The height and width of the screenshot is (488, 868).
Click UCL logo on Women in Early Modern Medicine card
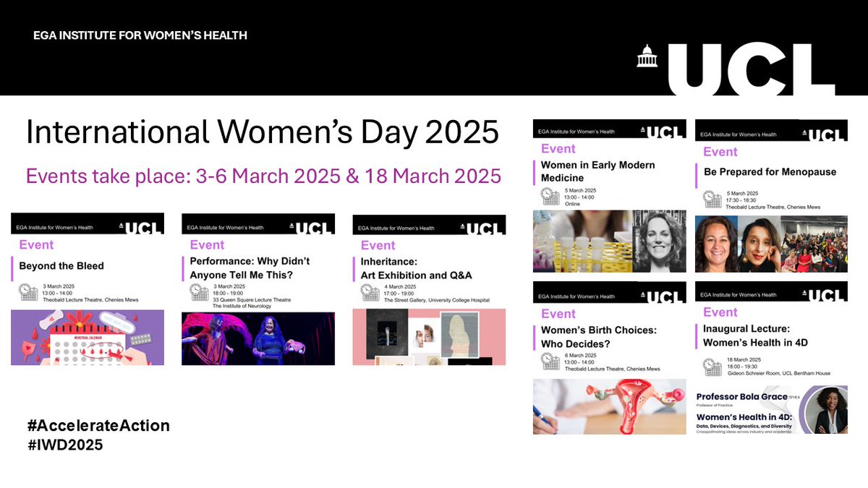(x=663, y=133)
